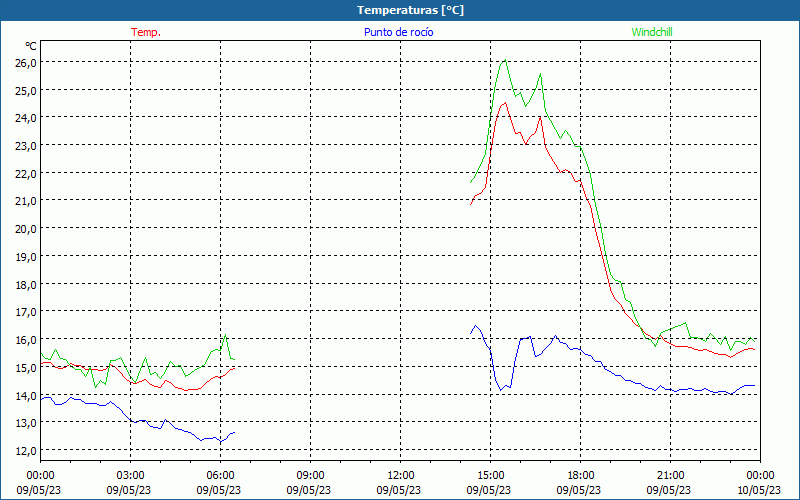Viewport: 800px width, 500px height.
Task: Click the 15:00 time axis label
Action: pos(490,476)
